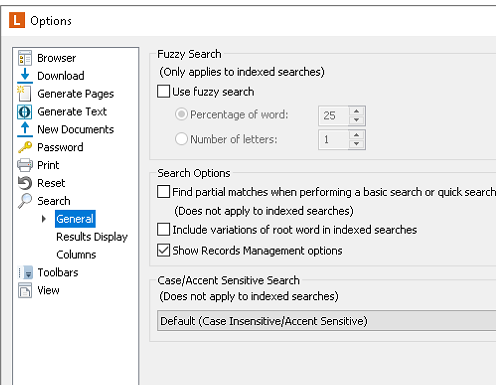Image resolution: width=496 pixels, height=385 pixels.
Task: Select the Results Display tree item
Action: click(92, 237)
